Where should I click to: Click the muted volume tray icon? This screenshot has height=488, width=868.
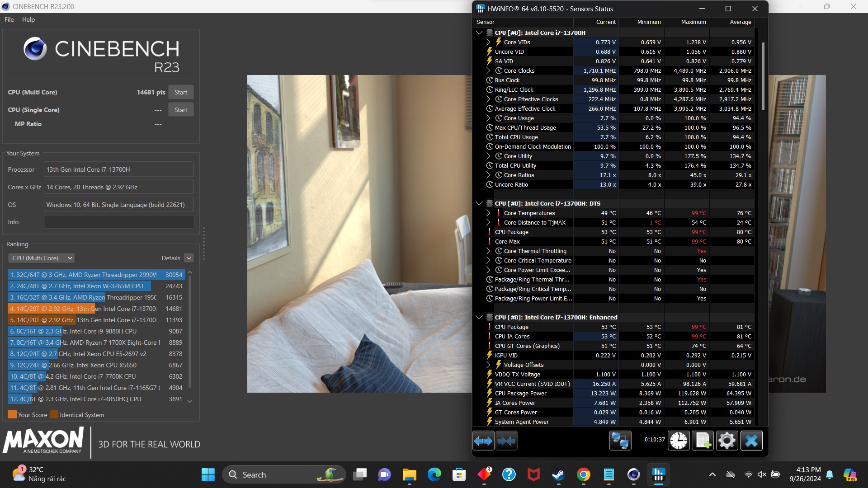762,474
